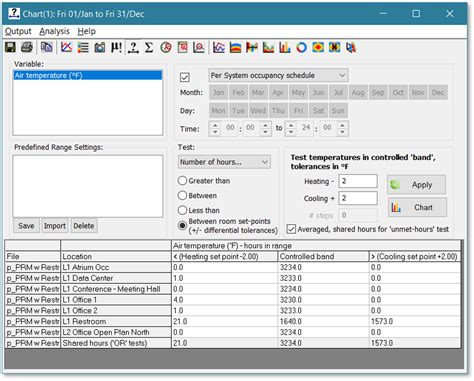Click the Copy icon in toolbar
This screenshot has width=474, height=381.
coord(46,47)
